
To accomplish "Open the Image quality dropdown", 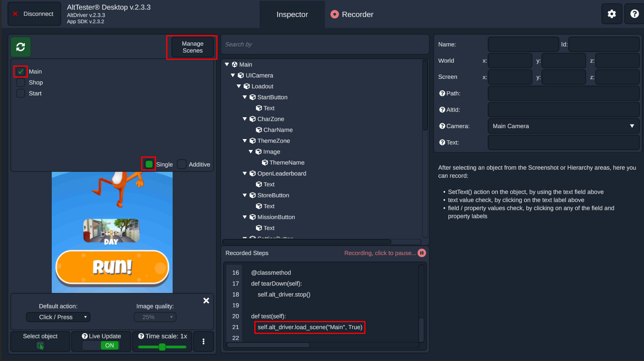I will point(155,317).
